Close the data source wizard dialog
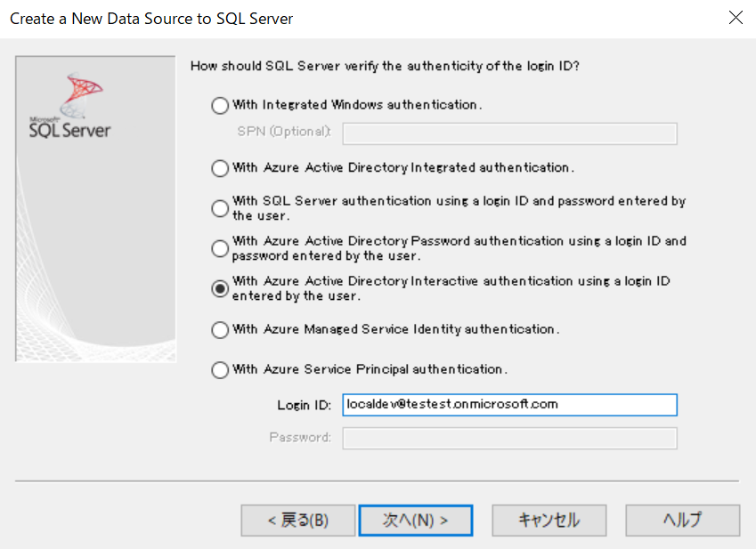This screenshot has width=756, height=549. pyautogui.click(x=736, y=18)
